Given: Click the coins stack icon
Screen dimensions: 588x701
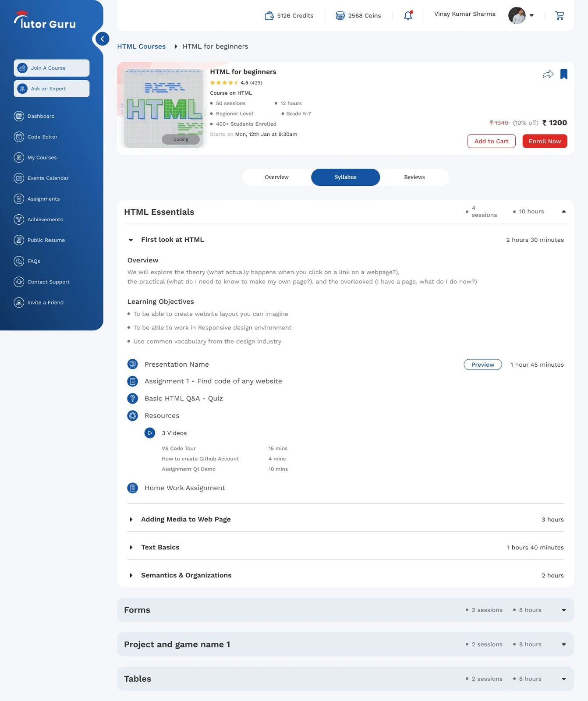Looking at the screenshot, I should click(340, 16).
